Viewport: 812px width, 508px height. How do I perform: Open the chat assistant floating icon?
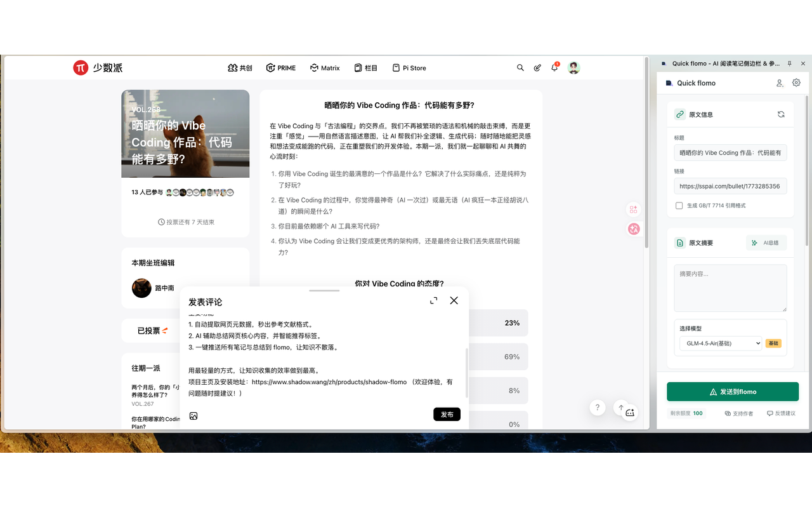(630, 413)
